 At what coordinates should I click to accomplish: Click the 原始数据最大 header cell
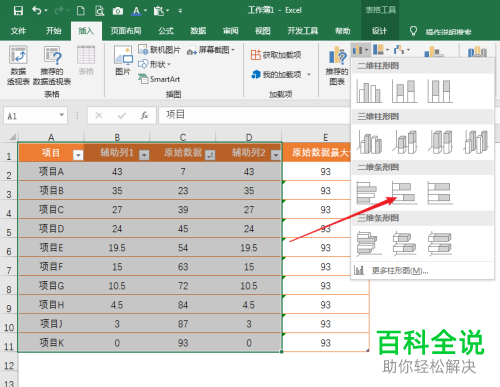click(317, 153)
